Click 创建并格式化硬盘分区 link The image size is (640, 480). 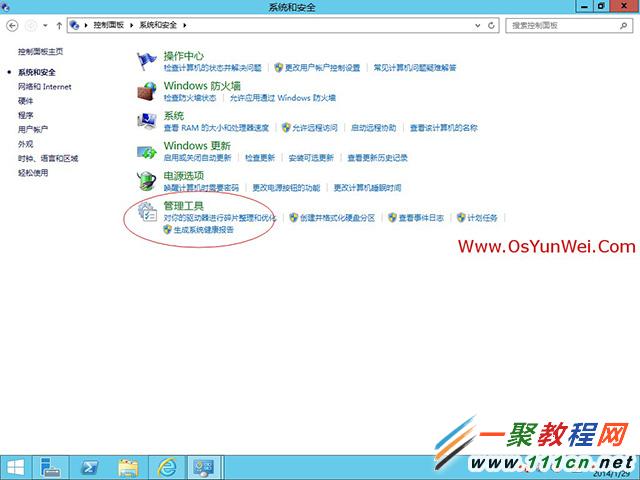pos(337,218)
